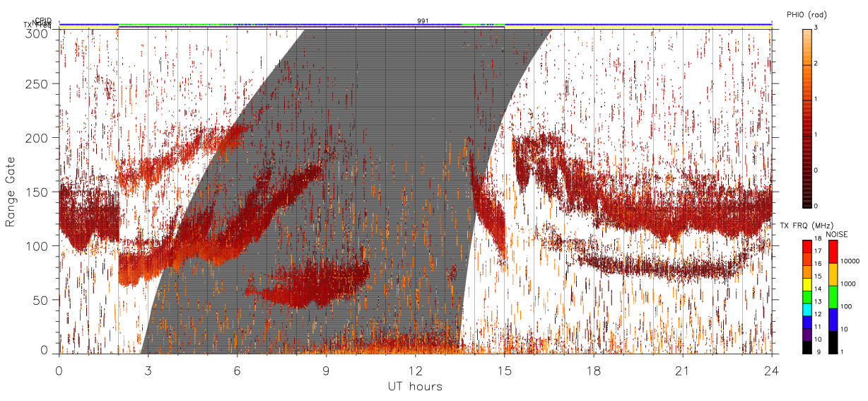Click the '11' TX FRQ scale label
This screenshot has height=401, width=868.
tap(818, 328)
